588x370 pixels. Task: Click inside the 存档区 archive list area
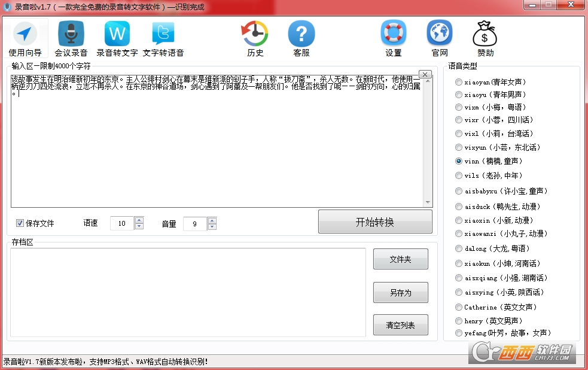click(188, 292)
